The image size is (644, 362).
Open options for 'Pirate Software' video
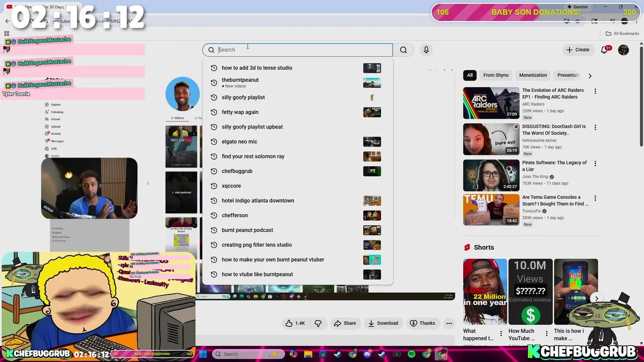[595, 164]
